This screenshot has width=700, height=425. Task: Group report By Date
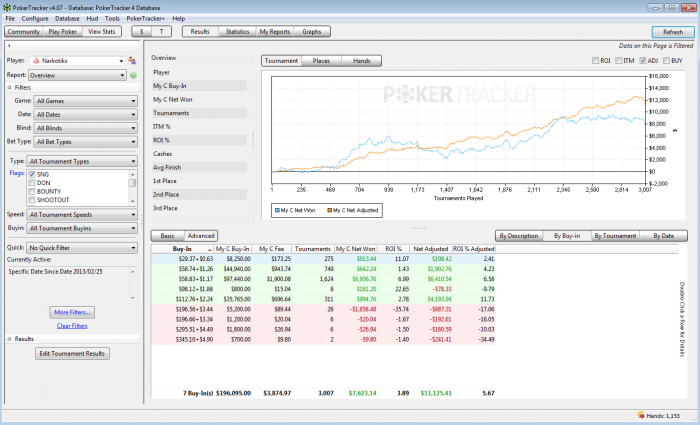pyautogui.click(x=664, y=236)
